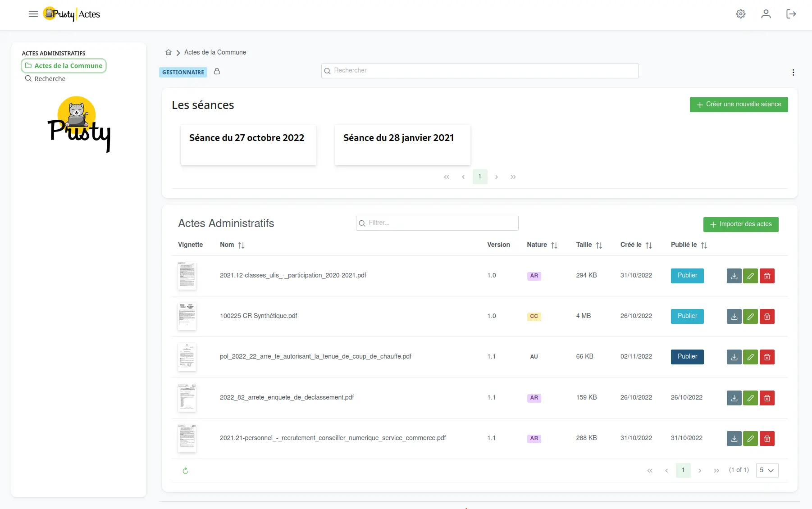812x509 pixels.
Task: Publish the pol_2022_22 coup_de_chauffe act
Action: (687, 357)
